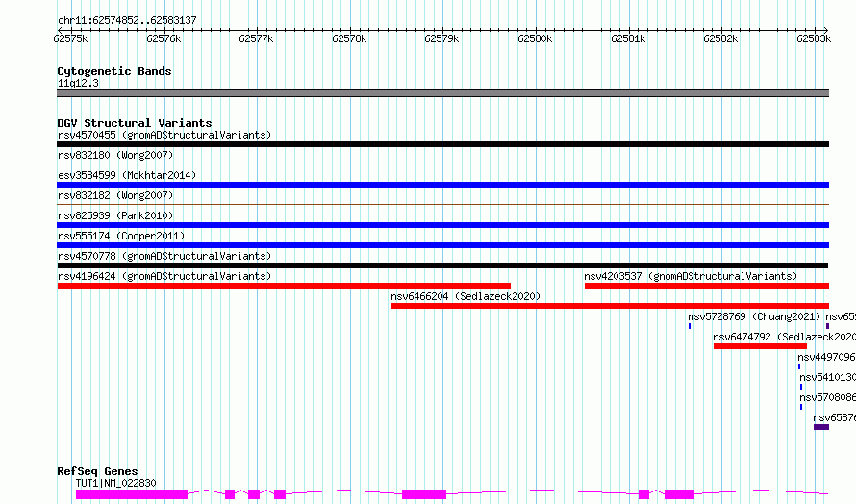Click the blue marker under nsv5708086
The image size is (856, 504).
(801, 407)
